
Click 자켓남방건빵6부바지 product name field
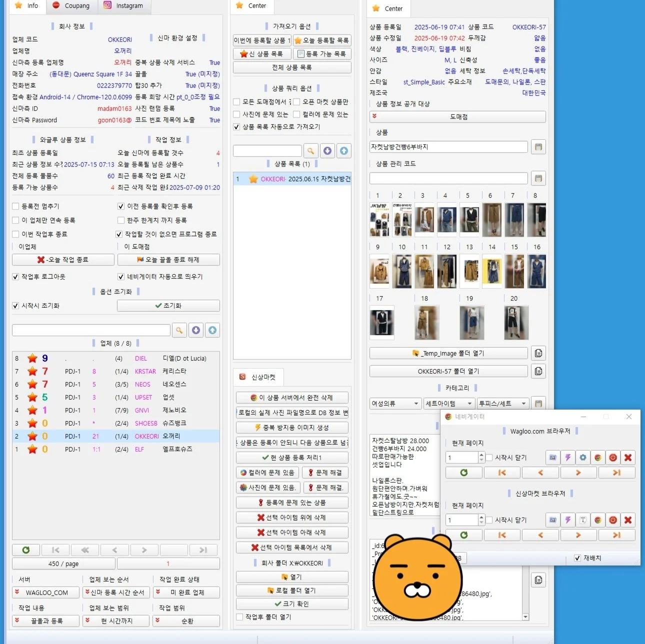448,147
